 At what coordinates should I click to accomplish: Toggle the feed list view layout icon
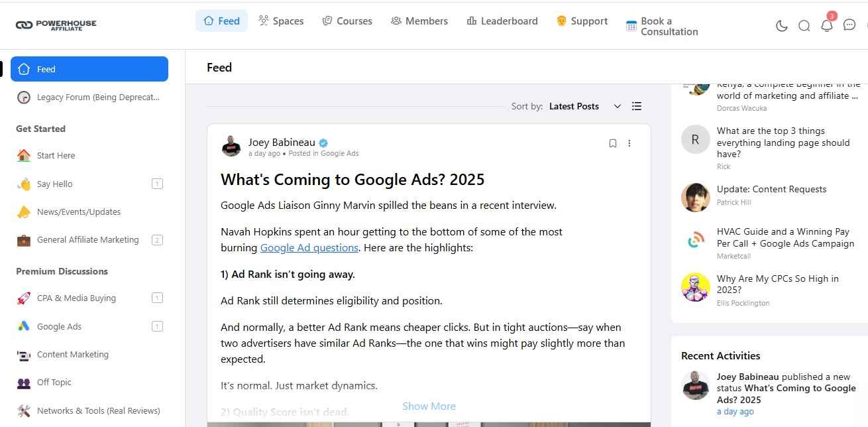coord(637,106)
